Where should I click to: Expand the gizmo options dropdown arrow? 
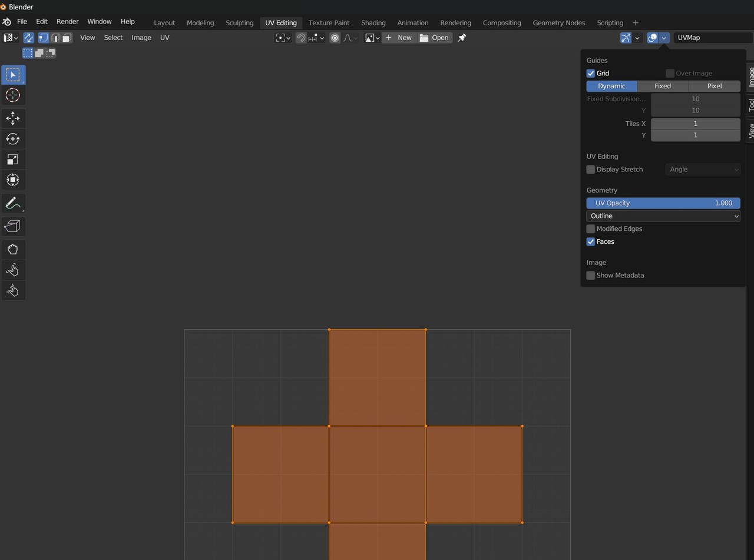point(637,38)
